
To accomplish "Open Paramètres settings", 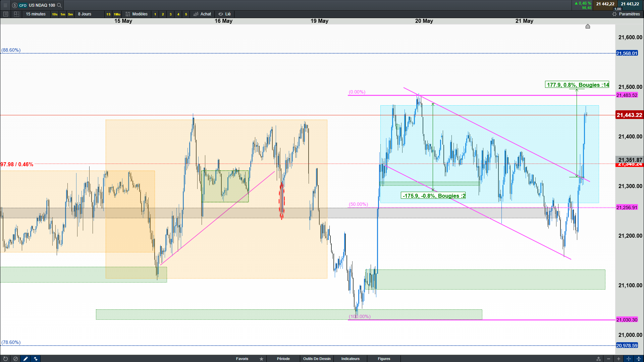I will [626, 14].
